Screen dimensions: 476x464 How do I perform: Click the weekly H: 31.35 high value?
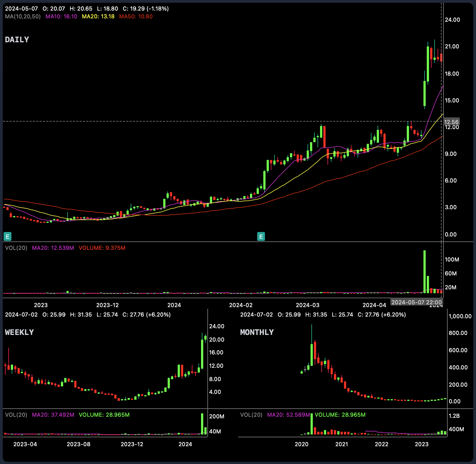81,315
